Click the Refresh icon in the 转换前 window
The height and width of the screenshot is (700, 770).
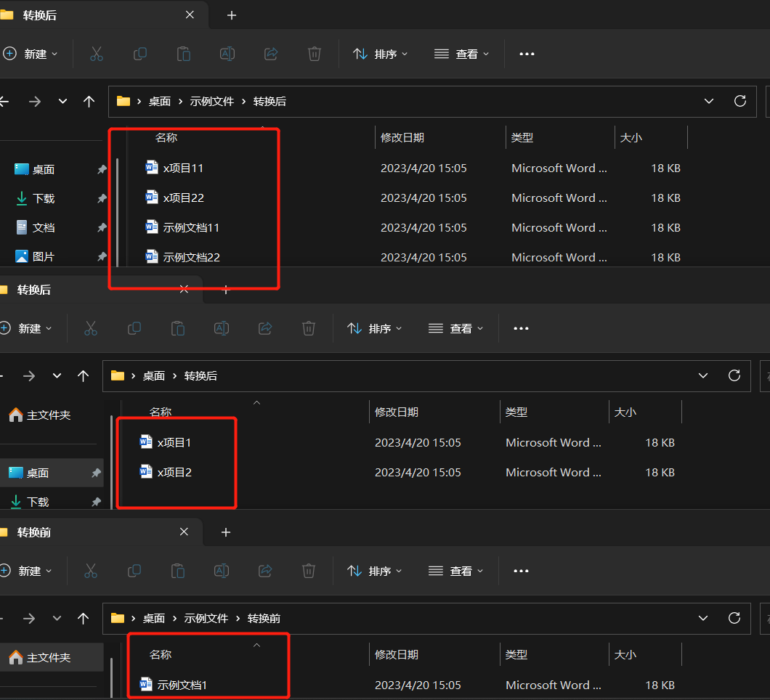click(x=734, y=618)
